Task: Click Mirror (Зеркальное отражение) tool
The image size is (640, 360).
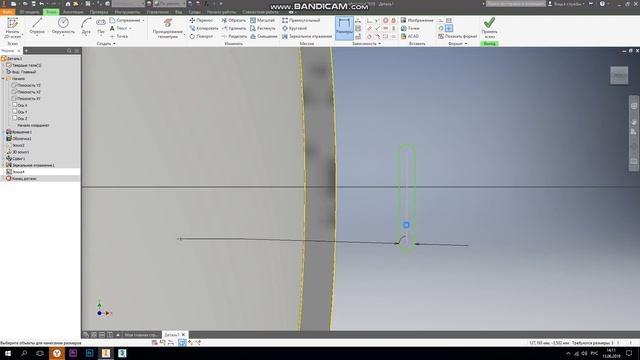Action: [x=307, y=36]
